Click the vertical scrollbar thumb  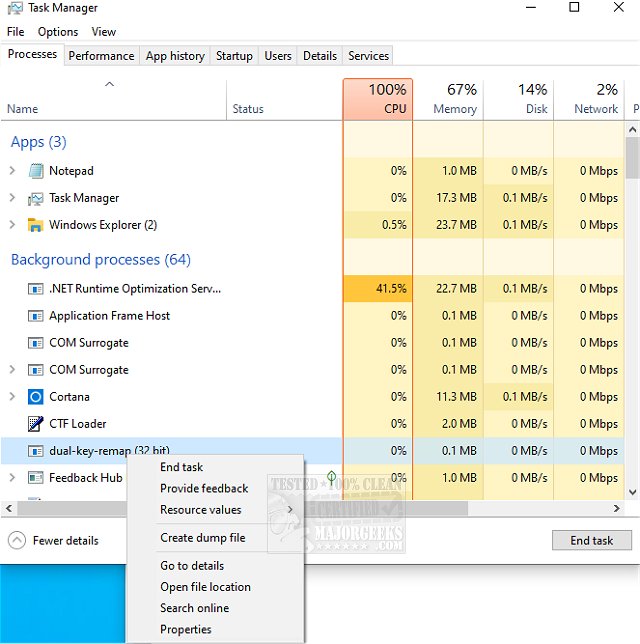click(633, 158)
